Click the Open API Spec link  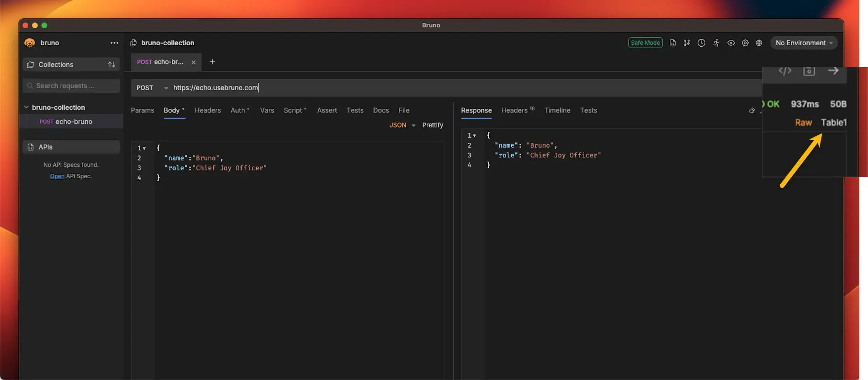click(x=57, y=177)
